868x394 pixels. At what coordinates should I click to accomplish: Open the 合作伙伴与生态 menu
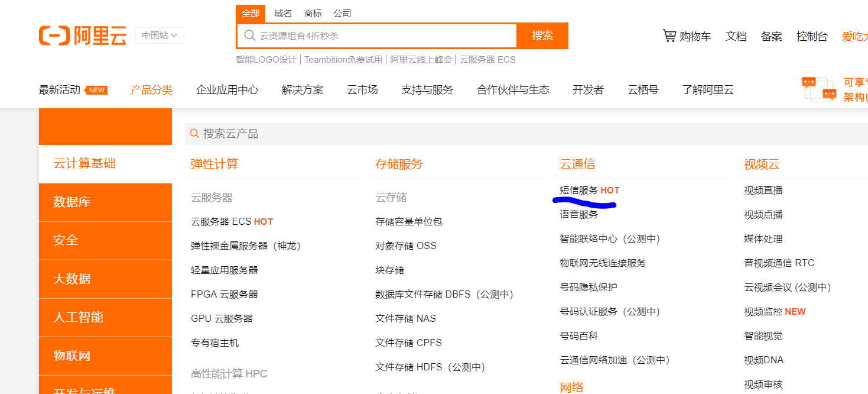513,90
